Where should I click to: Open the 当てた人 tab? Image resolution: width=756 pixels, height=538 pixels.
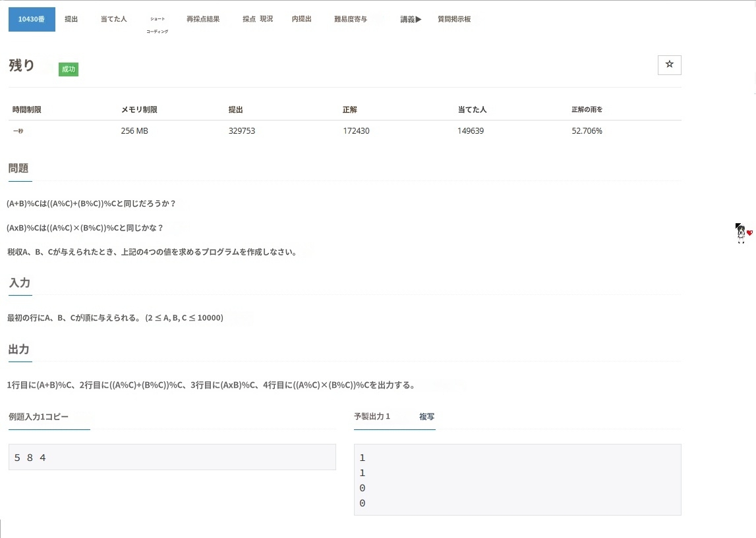[x=113, y=19]
